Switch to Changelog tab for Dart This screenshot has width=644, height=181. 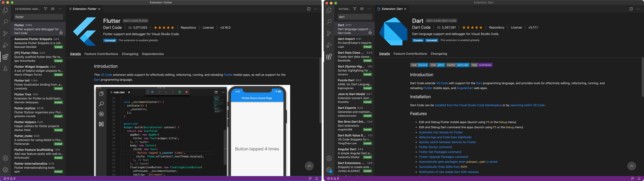[439, 54]
